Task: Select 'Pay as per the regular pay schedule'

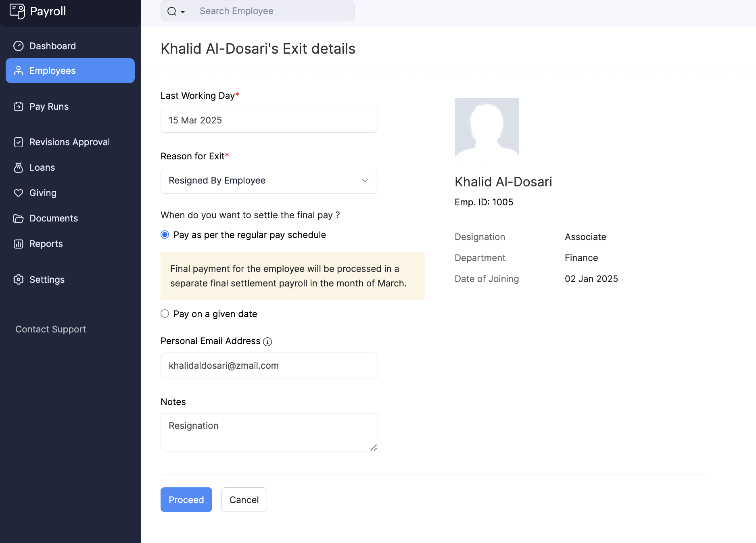Action: [x=165, y=234]
